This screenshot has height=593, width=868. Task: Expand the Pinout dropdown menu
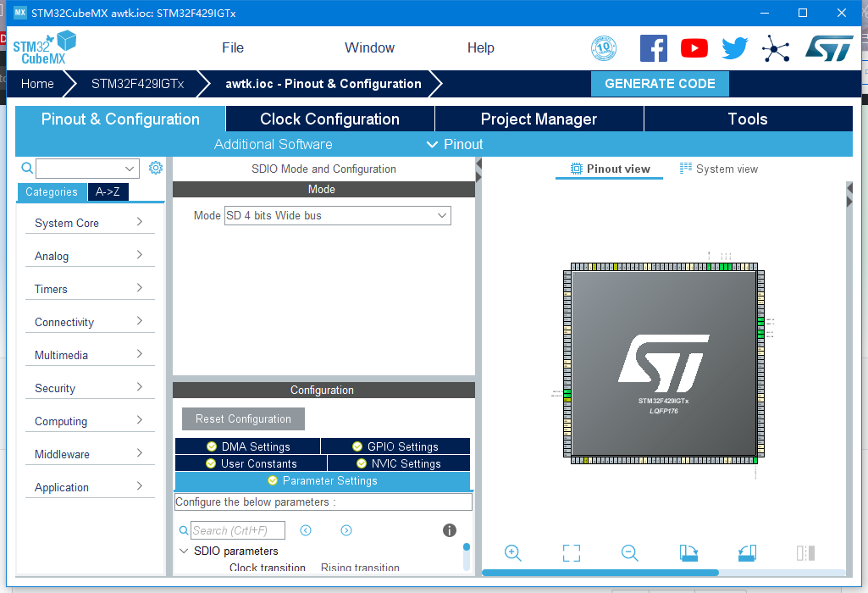(455, 145)
